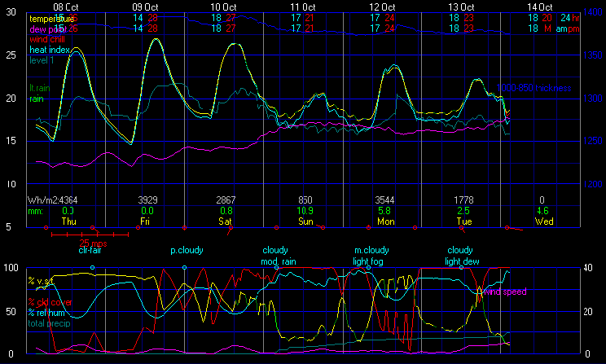Click the "mm:" precipitation row label

click(x=35, y=212)
